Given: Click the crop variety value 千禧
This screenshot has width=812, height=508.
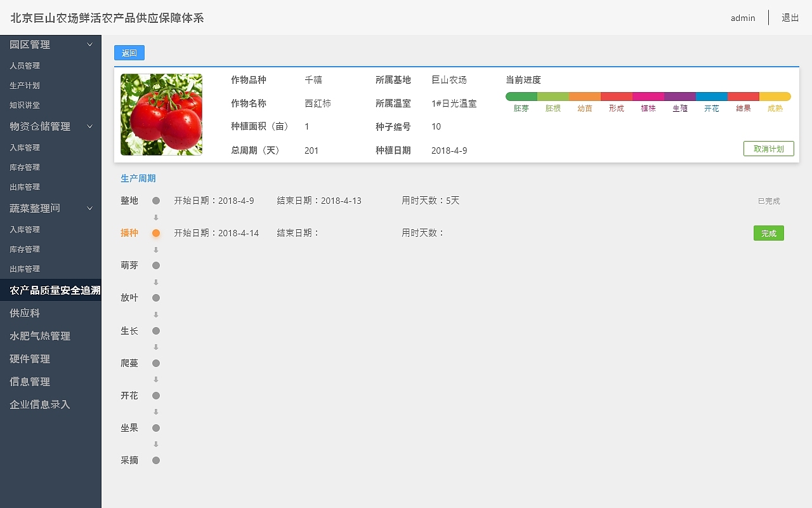Looking at the screenshot, I should click(313, 80).
